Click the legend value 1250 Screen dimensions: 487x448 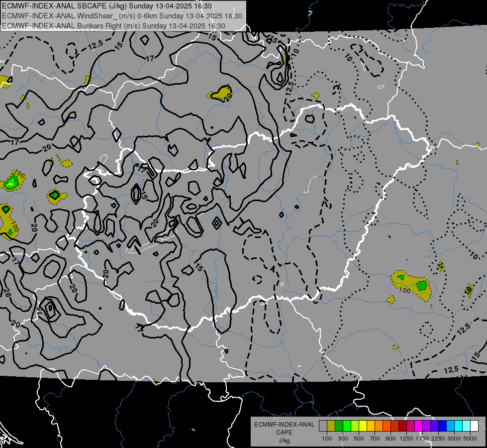tap(406, 439)
